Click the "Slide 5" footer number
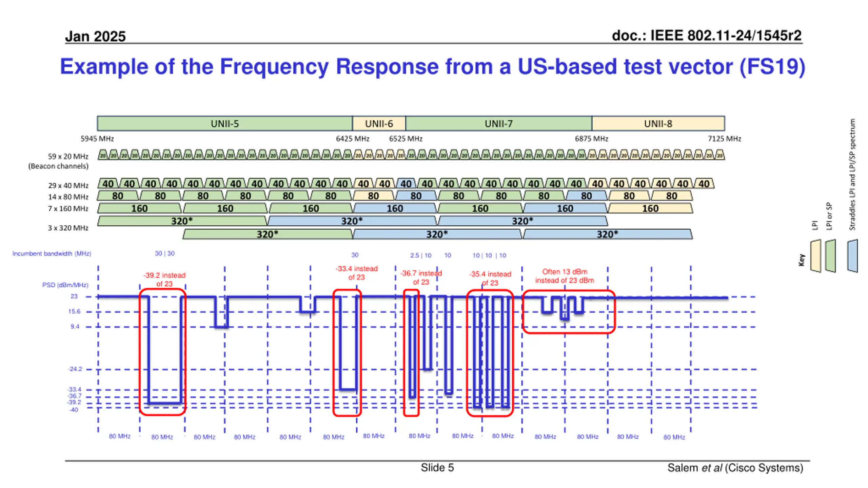 437,468
